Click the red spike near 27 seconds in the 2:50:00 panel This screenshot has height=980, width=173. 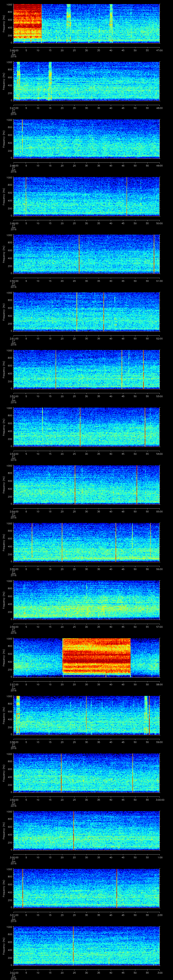[x=79, y=254]
